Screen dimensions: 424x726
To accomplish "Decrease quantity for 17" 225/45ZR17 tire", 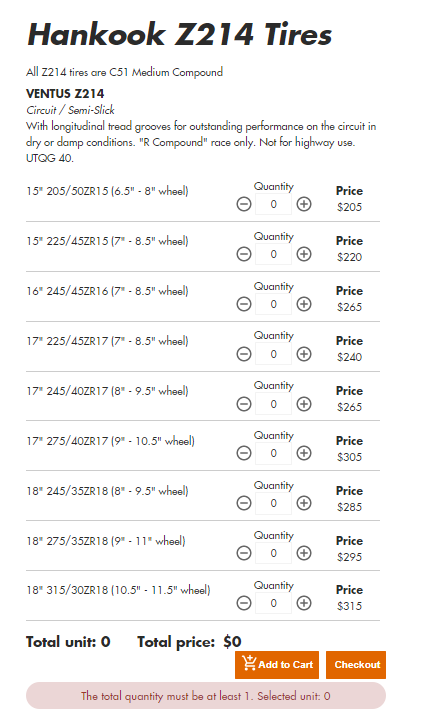I will [244, 354].
